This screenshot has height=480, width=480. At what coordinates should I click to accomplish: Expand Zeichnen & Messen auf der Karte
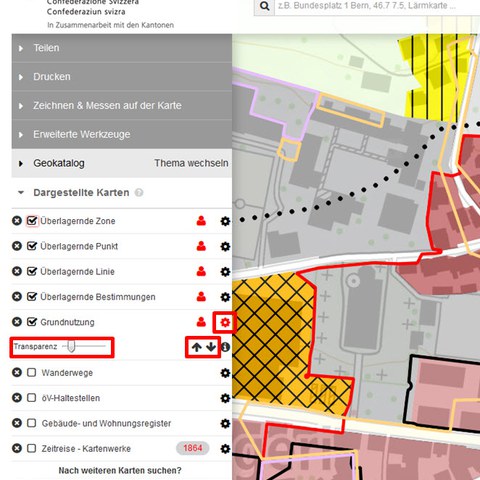click(122, 106)
